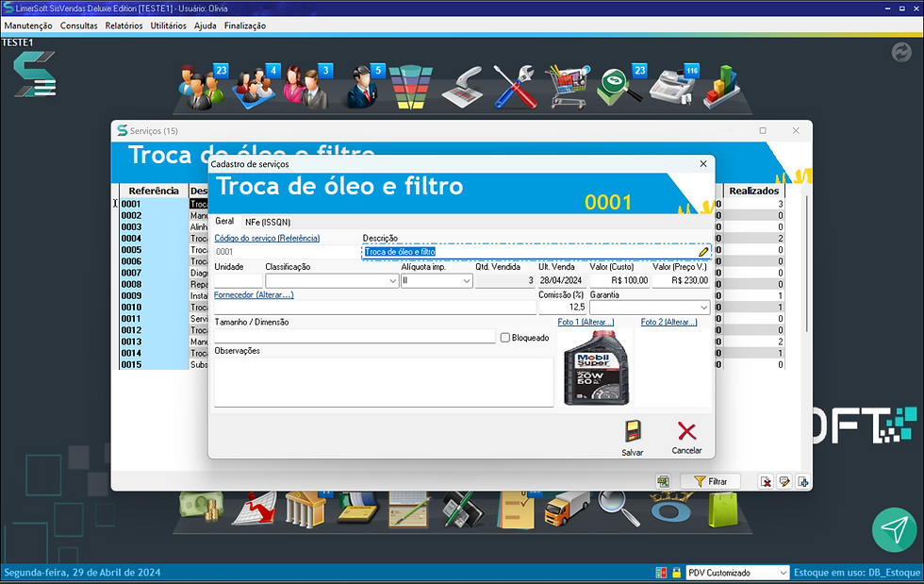Click the Descrição input field

pyautogui.click(x=536, y=252)
